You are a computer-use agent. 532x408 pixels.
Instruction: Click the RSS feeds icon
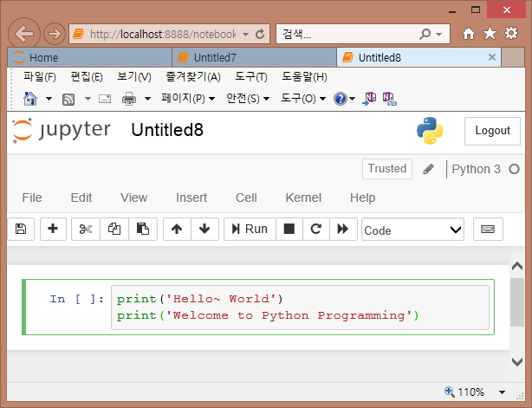pos(68,100)
